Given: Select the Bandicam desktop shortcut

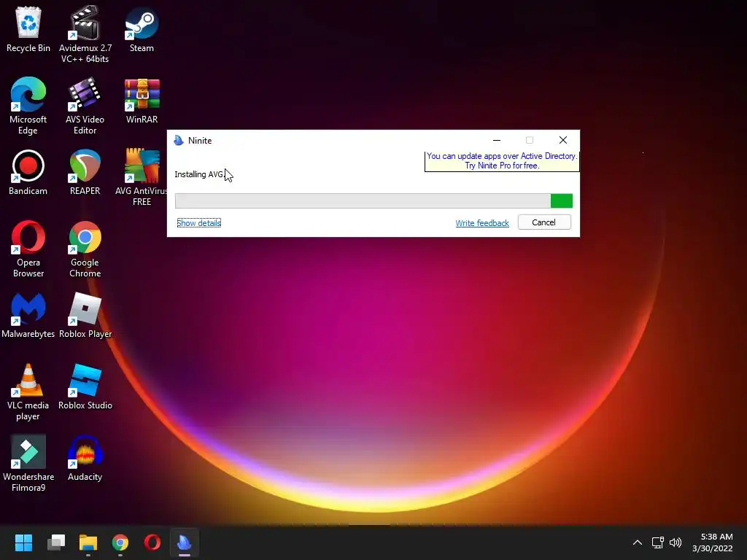Looking at the screenshot, I should tap(28, 172).
